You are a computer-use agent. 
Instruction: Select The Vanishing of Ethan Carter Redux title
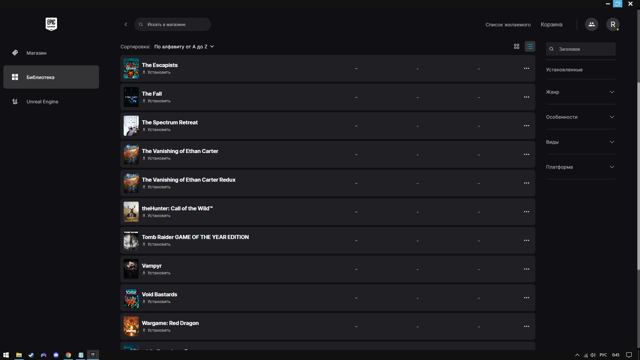[189, 180]
